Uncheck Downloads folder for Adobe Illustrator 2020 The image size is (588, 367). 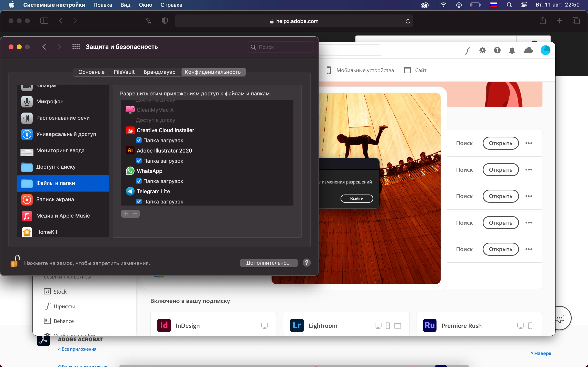click(x=139, y=161)
